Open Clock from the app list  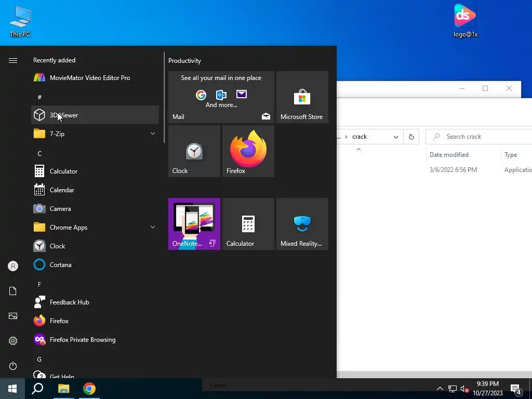tap(95, 246)
